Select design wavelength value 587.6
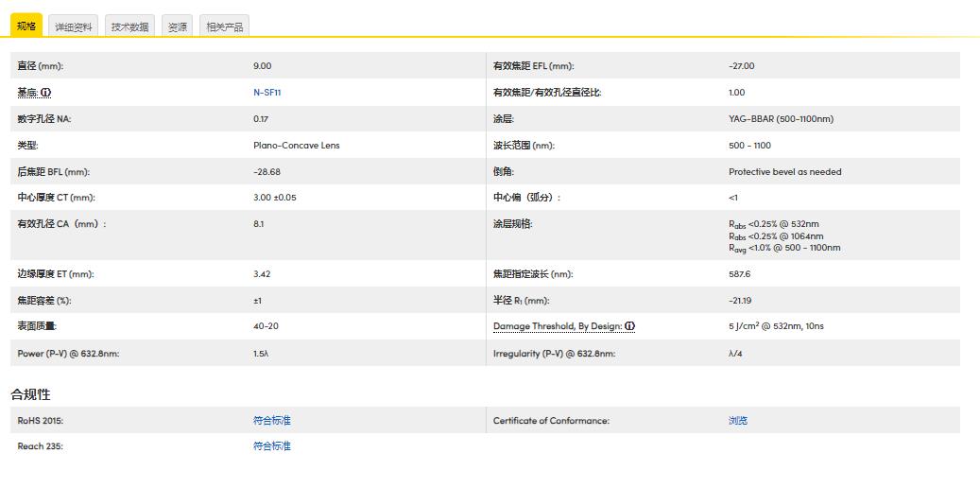Image resolution: width=980 pixels, height=488 pixels. 739,274
